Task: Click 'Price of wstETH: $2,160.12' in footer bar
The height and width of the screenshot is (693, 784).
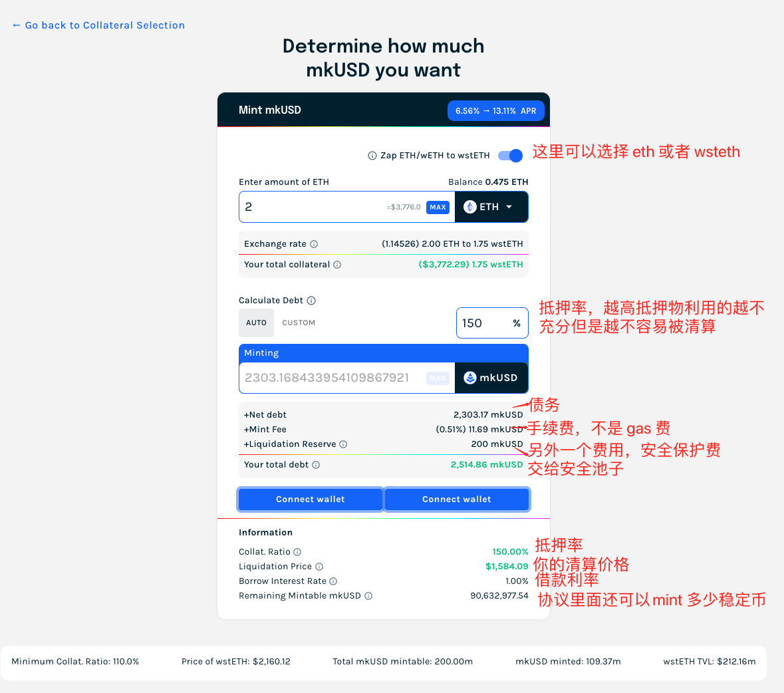Action: point(235,662)
